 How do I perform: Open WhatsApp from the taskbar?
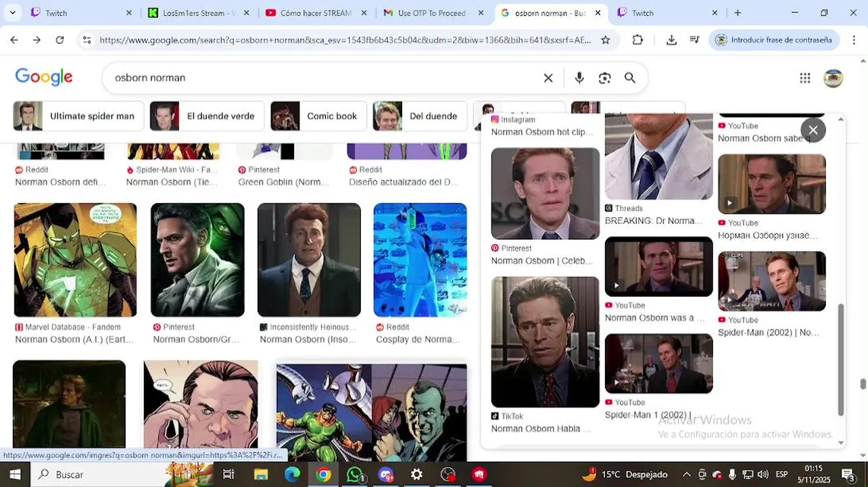pos(354,474)
